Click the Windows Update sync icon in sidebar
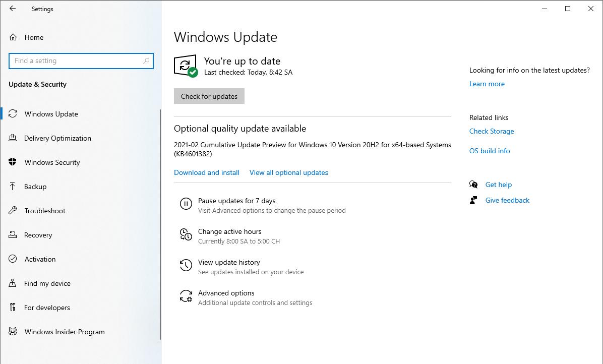This screenshot has width=603, height=364. (x=13, y=114)
